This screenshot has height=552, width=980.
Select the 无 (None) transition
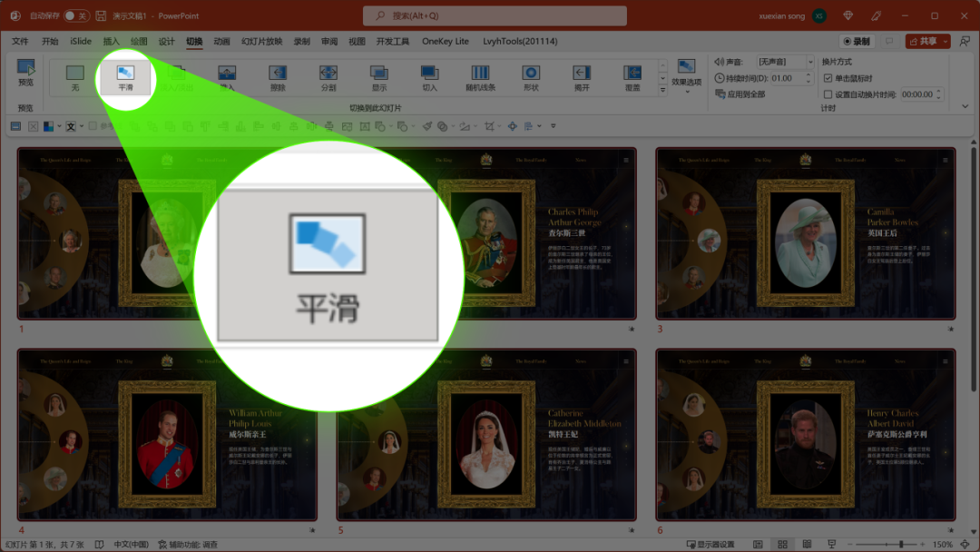pos(75,77)
